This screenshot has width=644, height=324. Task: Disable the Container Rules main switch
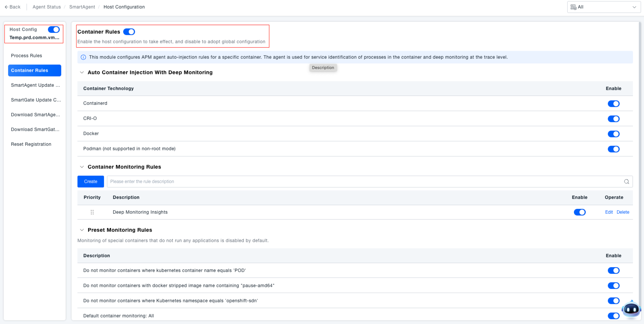pos(129,32)
